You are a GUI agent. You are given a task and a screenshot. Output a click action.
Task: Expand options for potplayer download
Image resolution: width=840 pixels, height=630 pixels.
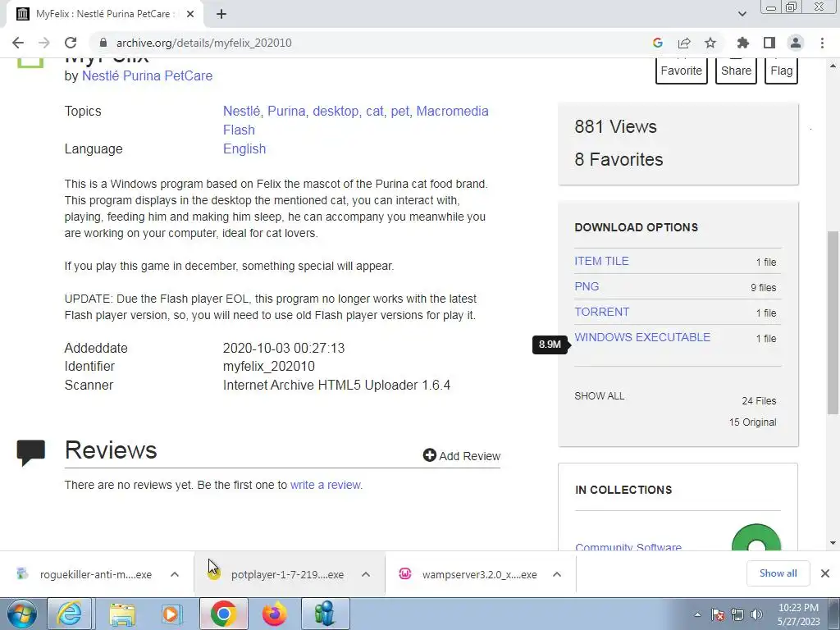[x=366, y=574]
